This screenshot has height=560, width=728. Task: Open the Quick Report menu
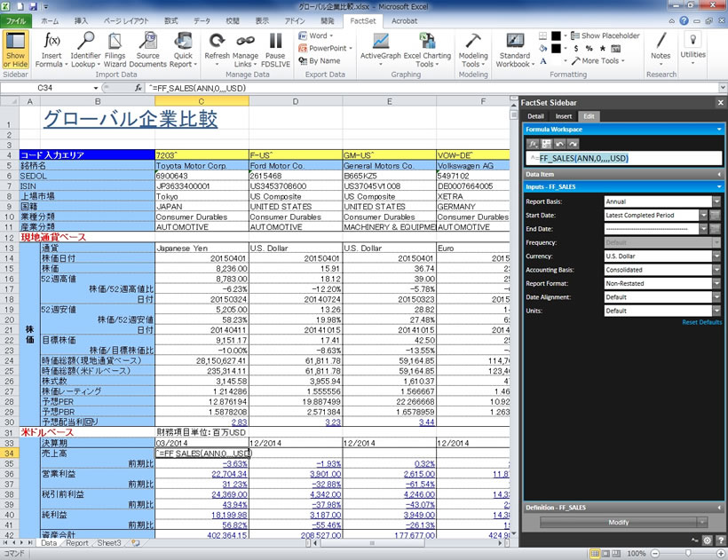pos(183,50)
